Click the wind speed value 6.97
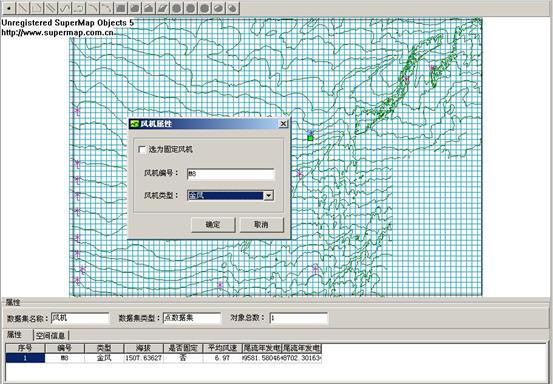 click(222, 358)
